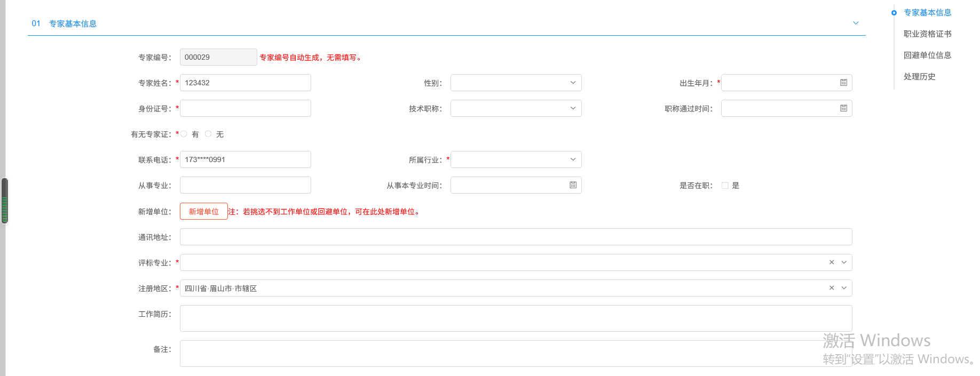Select the 无 radio button for 有无专家证

point(209,134)
